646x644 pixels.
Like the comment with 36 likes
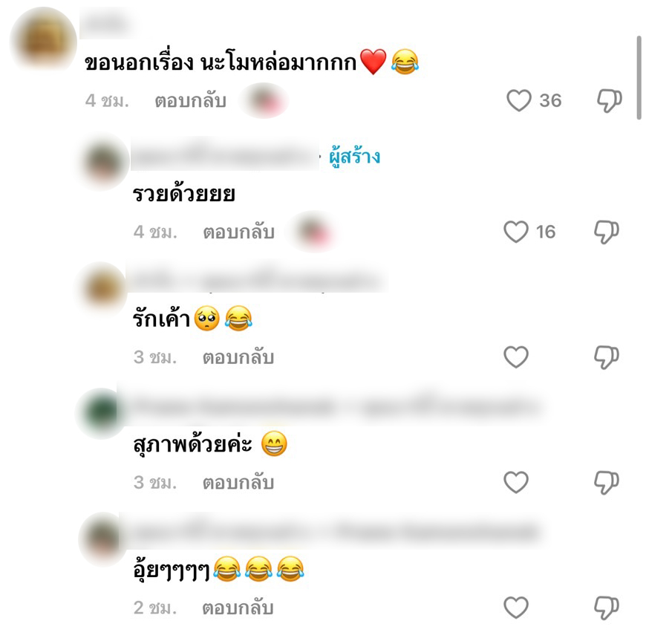coord(519,100)
